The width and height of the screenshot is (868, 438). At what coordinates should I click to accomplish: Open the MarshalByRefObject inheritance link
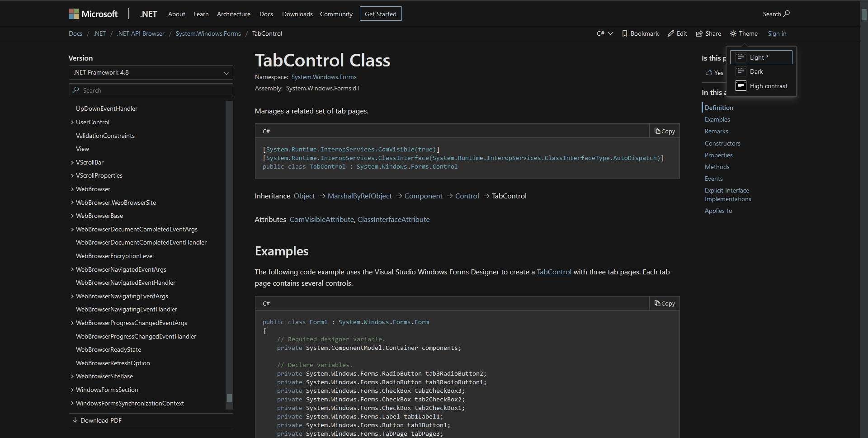tap(360, 196)
